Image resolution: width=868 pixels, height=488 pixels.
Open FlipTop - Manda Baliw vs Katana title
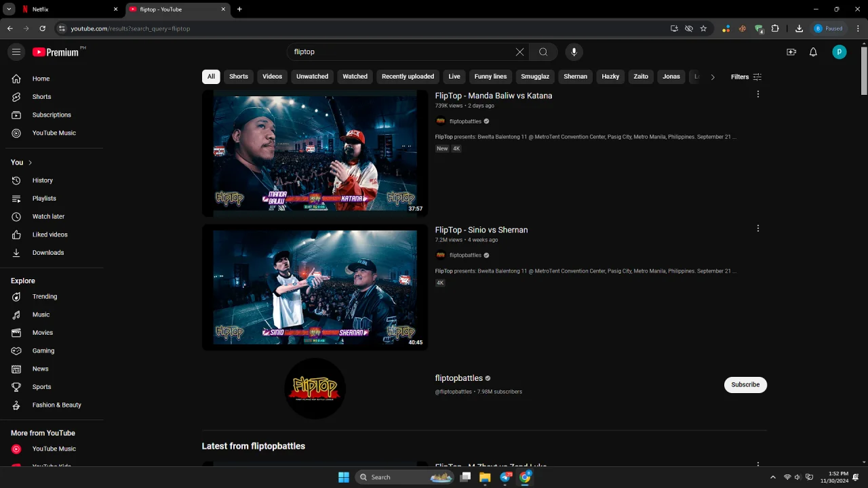(x=494, y=96)
